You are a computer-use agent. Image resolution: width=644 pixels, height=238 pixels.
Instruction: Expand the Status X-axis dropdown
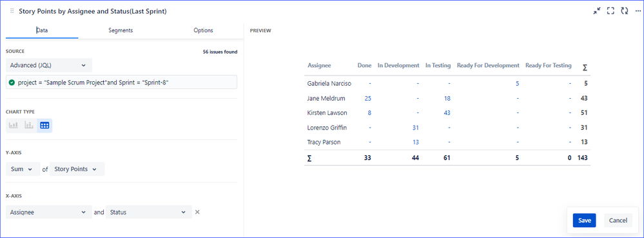click(x=149, y=212)
